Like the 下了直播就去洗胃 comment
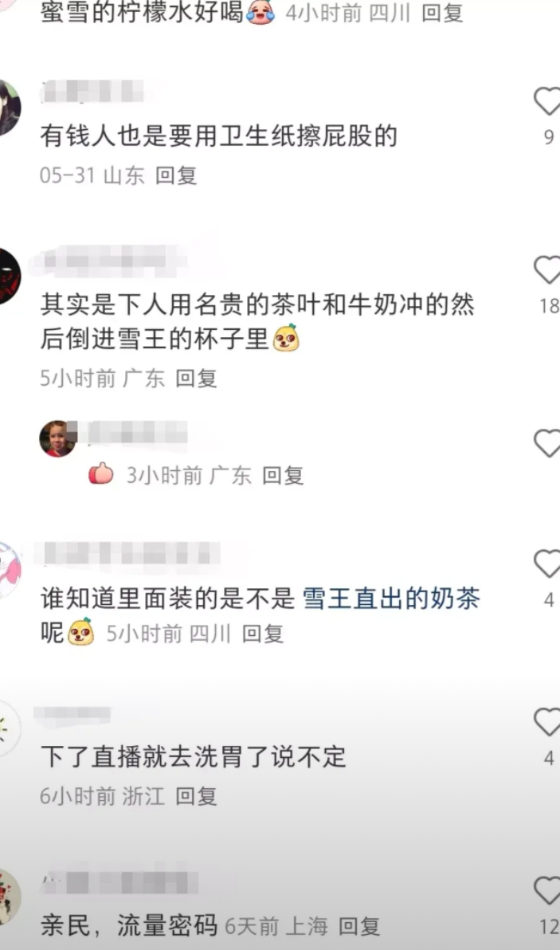 point(547,721)
